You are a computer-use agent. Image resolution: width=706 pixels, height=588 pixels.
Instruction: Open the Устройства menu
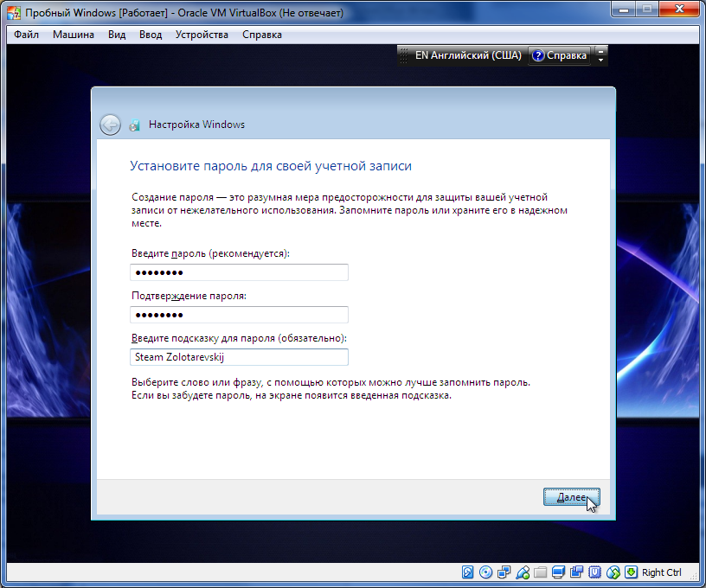click(202, 35)
